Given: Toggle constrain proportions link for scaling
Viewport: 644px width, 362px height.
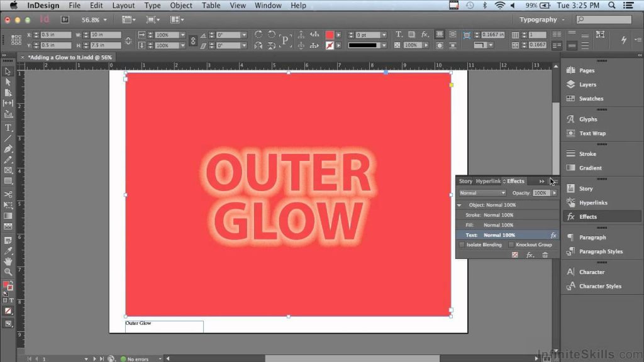Looking at the screenshot, I should 193,40.
